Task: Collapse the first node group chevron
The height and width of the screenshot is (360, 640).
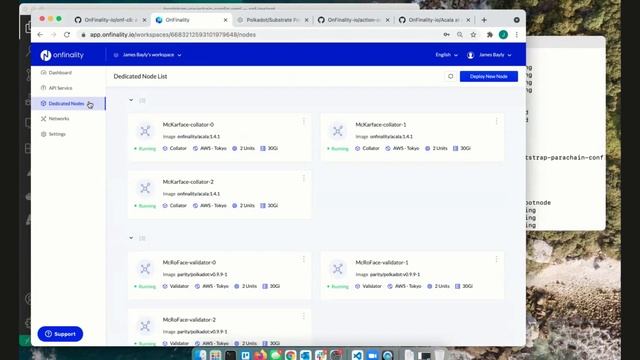Action: pyautogui.click(x=131, y=100)
